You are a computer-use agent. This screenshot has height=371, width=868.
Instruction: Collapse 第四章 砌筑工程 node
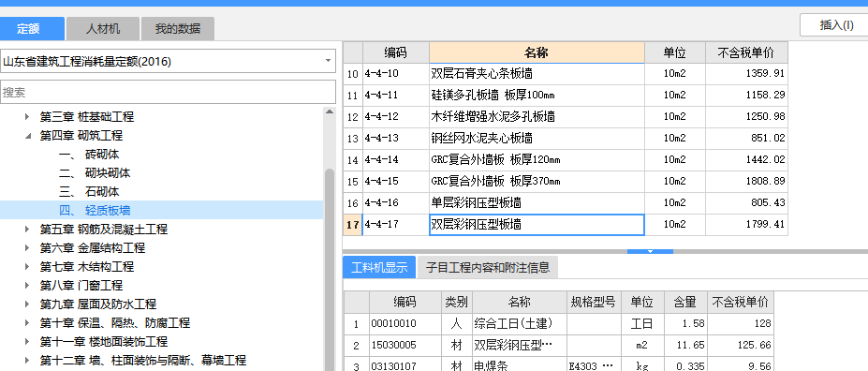click(x=28, y=136)
